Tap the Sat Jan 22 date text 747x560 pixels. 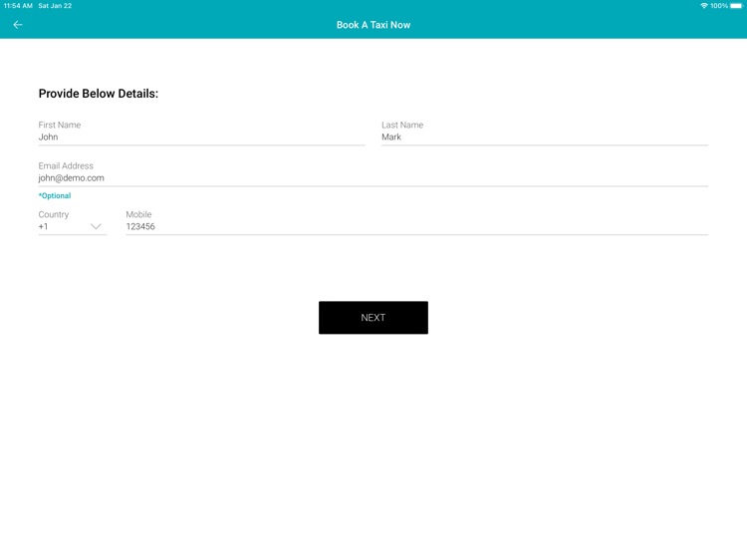[x=55, y=6]
